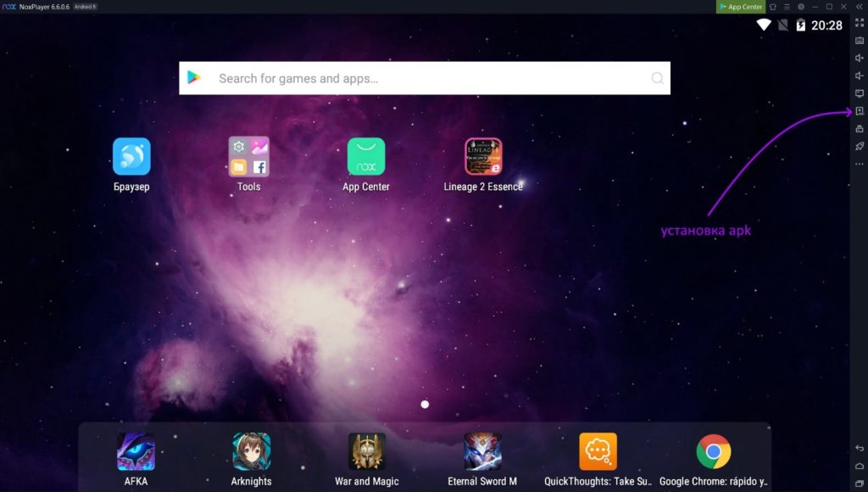Click the Search for games and apps field
This screenshot has width=868, height=492.
coord(424,78)
